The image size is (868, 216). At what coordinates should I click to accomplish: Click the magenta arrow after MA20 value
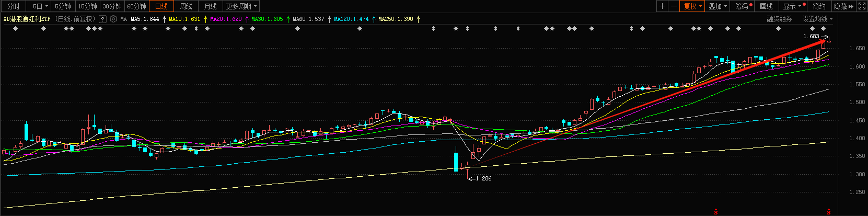247,19
